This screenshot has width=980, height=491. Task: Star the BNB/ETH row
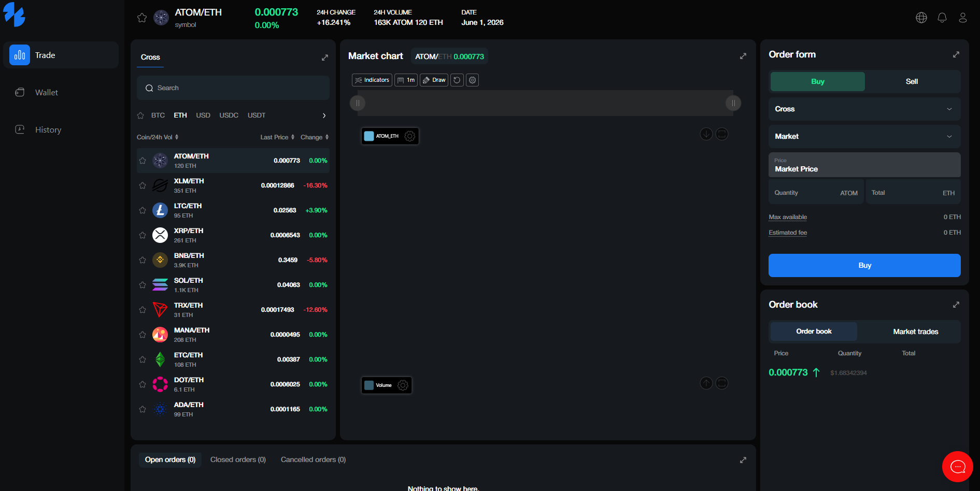[143, 260]
